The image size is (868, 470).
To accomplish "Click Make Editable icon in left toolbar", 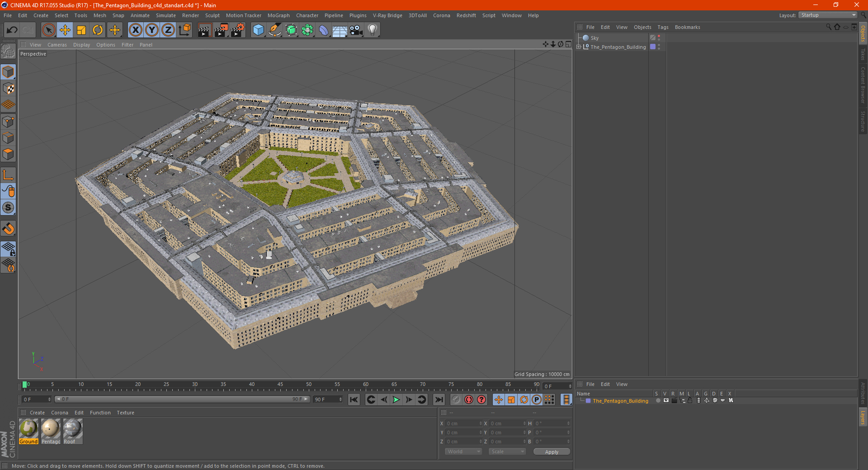I will (8, 52).
